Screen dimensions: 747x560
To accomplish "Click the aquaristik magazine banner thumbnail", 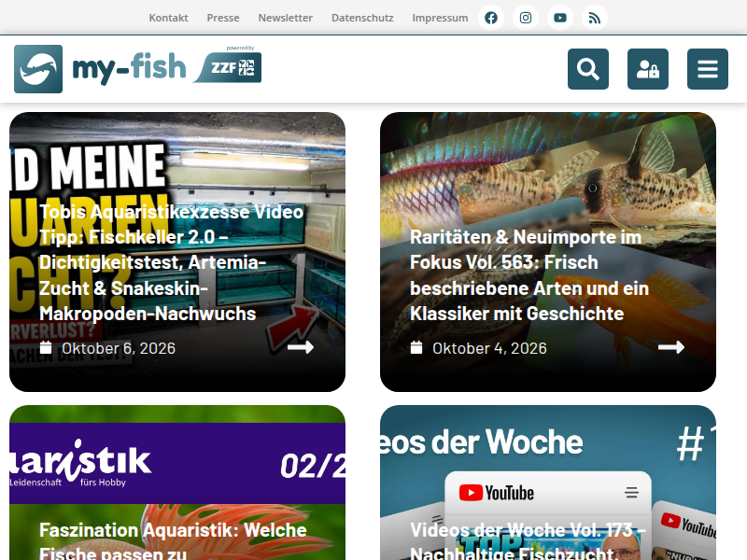I will tap(177, 462).
